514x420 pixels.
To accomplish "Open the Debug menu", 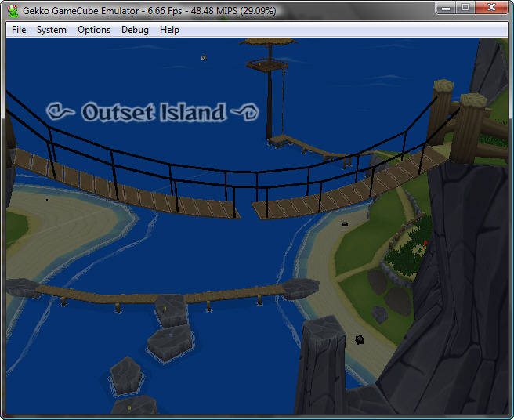I will (135, 30).
